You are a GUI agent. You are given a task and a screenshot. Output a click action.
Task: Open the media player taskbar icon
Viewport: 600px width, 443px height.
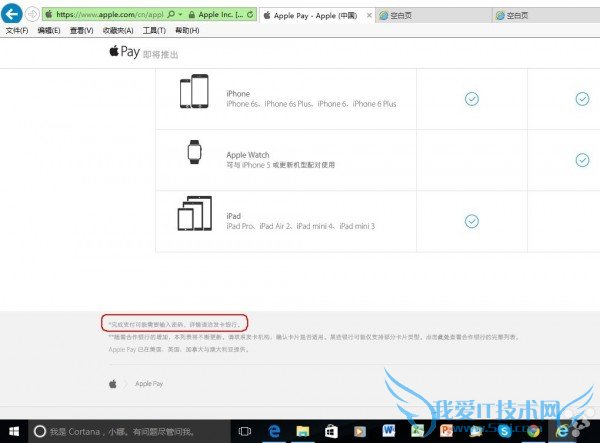(x=360, y=432)
